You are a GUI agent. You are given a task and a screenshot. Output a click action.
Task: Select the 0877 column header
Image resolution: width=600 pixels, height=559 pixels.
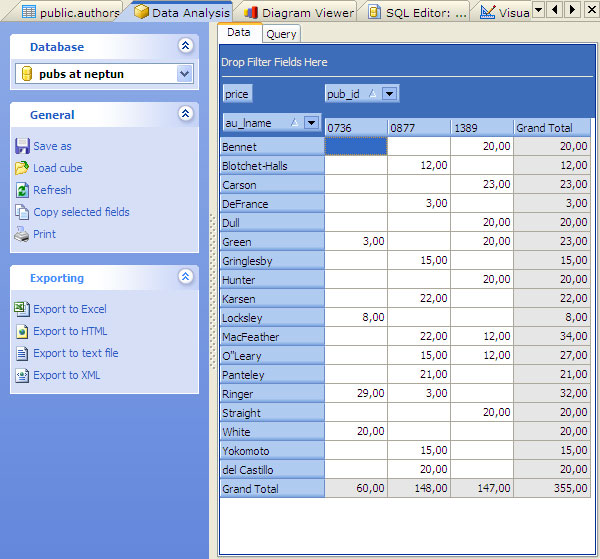(419, 127)
